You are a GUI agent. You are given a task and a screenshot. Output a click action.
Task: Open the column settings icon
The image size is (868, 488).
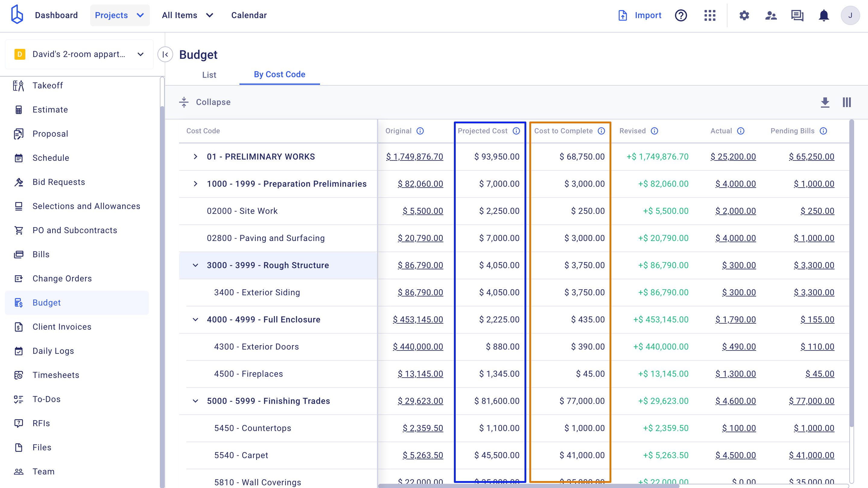(847, 102)
